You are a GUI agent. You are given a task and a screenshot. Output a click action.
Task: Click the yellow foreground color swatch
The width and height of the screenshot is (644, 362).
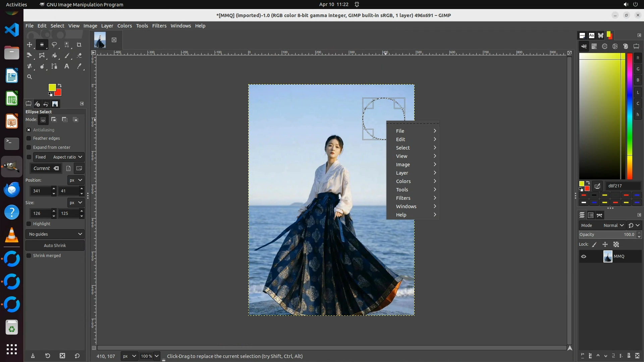(52, 87)
